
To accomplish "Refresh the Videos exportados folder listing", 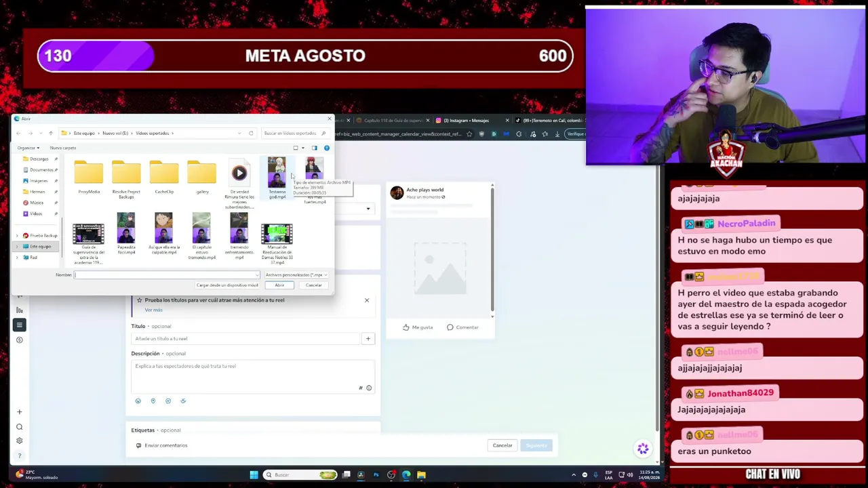I will click(x=251, y=133).
